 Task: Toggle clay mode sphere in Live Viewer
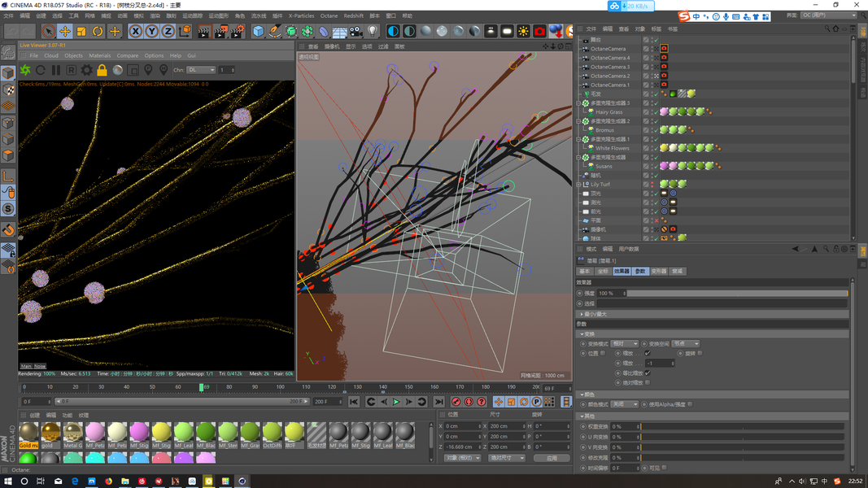point(117,70)
